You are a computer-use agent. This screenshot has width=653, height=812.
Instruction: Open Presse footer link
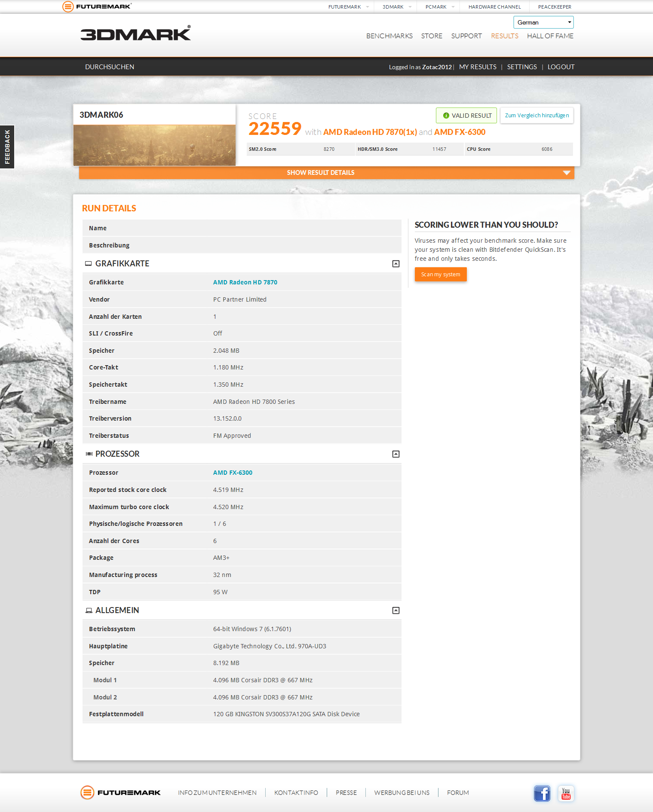tap(346, 793)
